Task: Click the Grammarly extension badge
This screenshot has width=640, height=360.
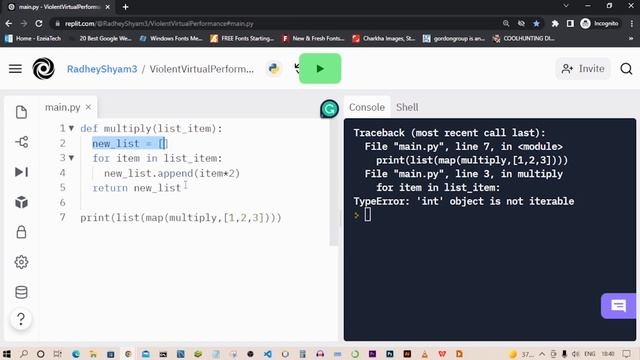Action: (329, 109)
